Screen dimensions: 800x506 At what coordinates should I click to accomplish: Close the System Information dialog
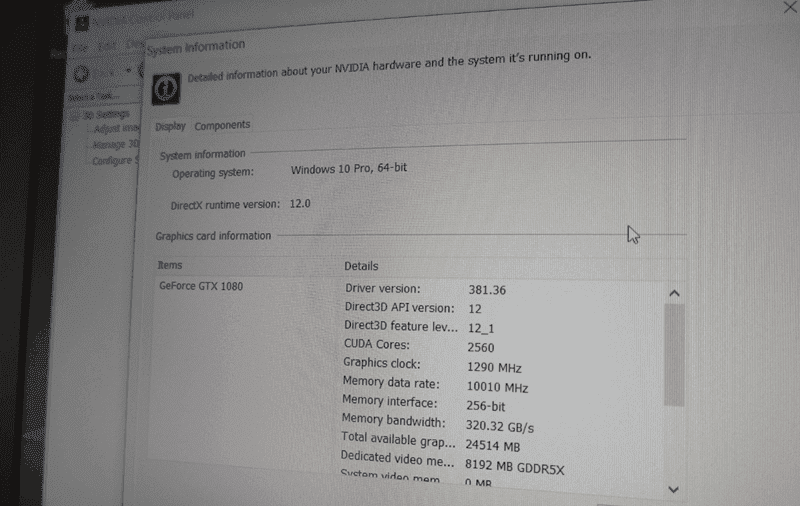pos(790,7)
